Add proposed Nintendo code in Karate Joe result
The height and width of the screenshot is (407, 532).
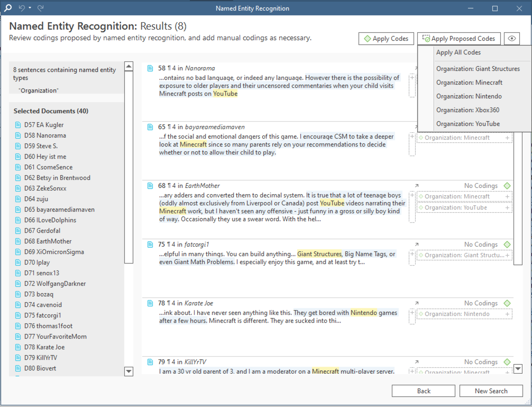[507, 314]
